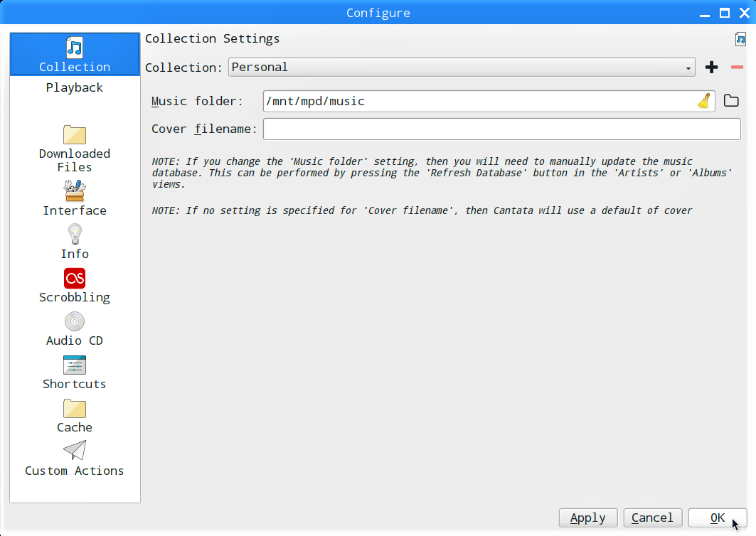Cancel the configuration dialog

click(x=652, y=518)
